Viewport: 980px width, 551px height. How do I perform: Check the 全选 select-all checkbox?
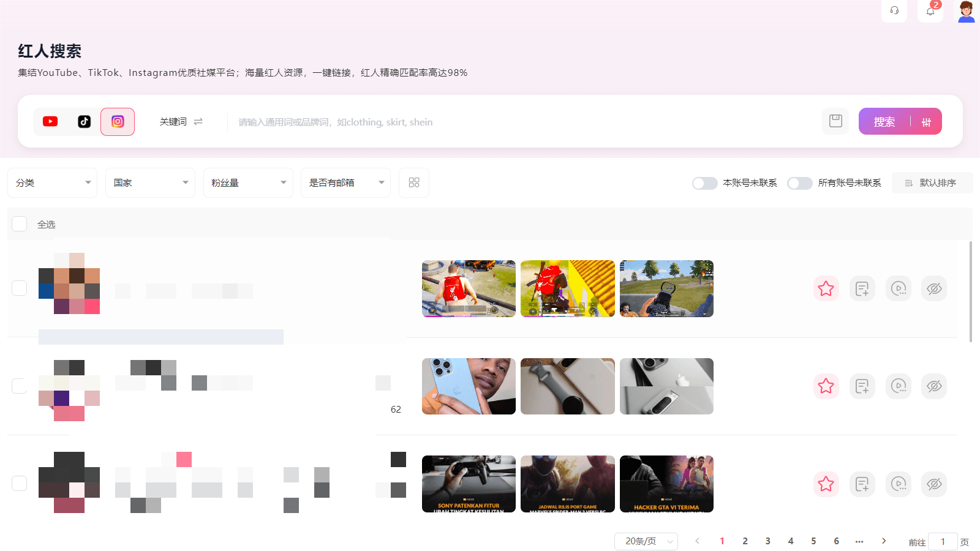(x=20, y=224)
